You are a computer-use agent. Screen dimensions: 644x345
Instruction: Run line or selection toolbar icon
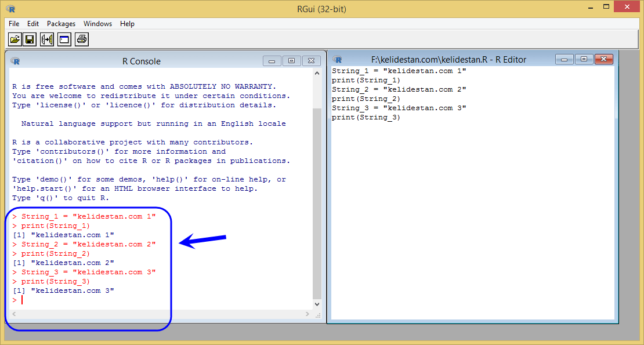[x=47, y=39]
